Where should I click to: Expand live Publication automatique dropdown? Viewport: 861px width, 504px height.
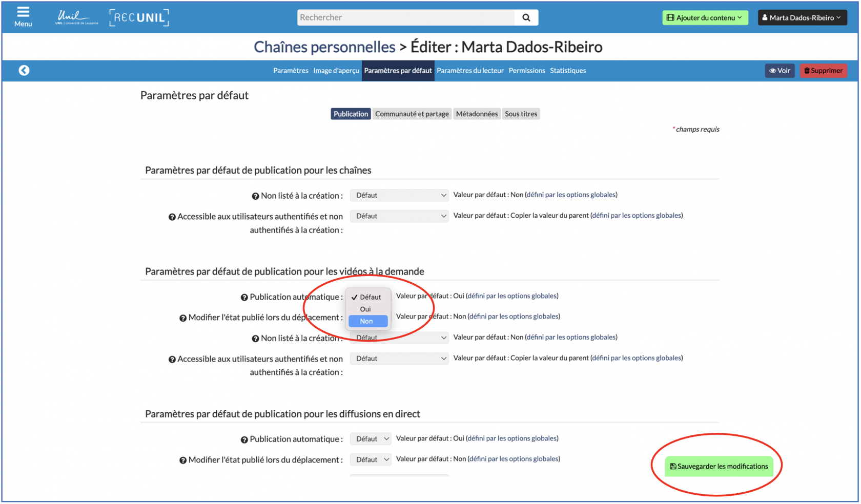(x=371, y=439)
